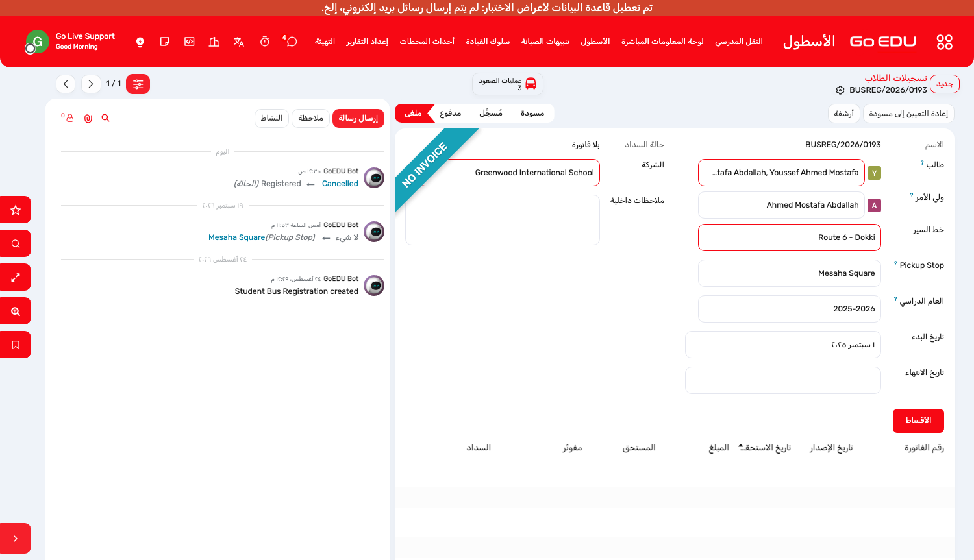
Task: Select the مدفوع status stage
Action: (x=451, y=113)
